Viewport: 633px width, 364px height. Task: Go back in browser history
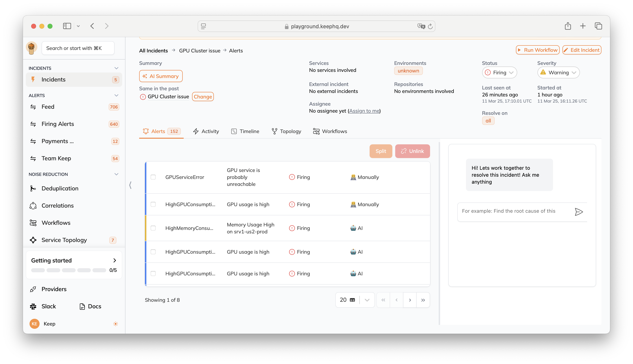tap(92, 26)
